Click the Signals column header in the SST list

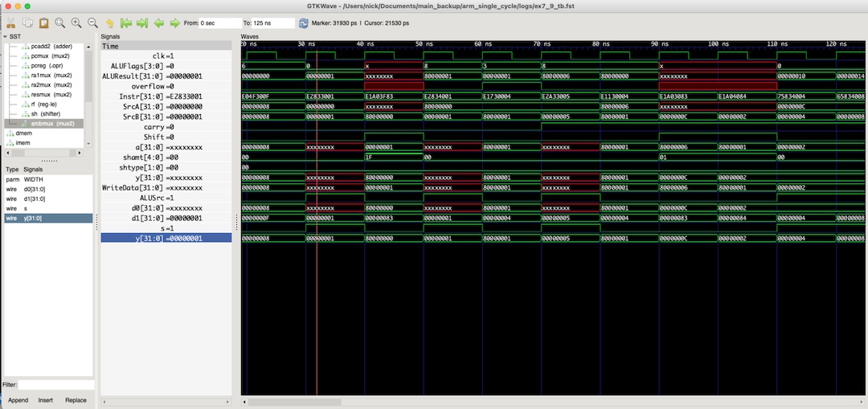33,170
